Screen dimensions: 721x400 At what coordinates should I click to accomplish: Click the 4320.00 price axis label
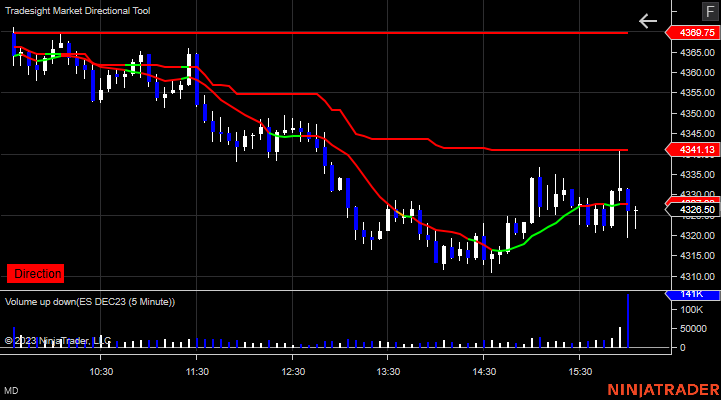pyautogui.click(x=697, y=236)
